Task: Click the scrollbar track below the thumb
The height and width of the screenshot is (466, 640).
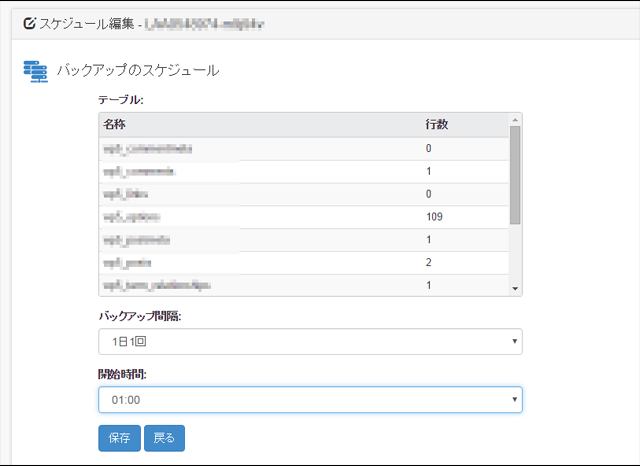Action: tap(515, 255)
